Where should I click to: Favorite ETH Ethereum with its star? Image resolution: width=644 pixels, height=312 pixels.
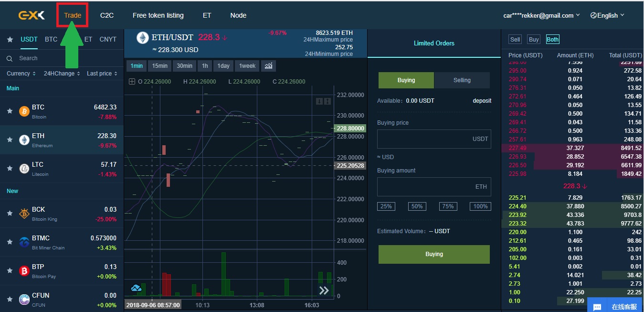point(10,140)
